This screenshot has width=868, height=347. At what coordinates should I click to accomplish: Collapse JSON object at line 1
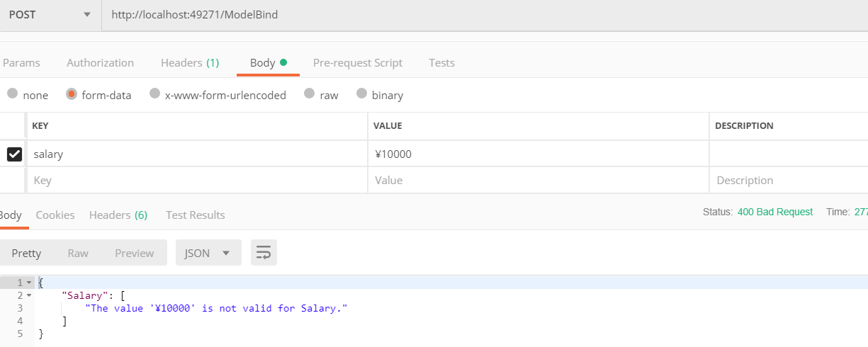[x=29, y=283]
